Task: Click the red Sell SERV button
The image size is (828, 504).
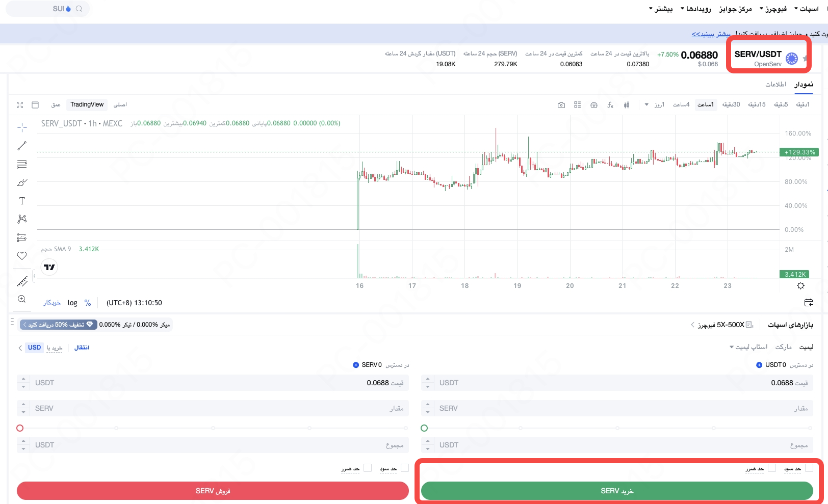Action: click(x=213, y=491)
